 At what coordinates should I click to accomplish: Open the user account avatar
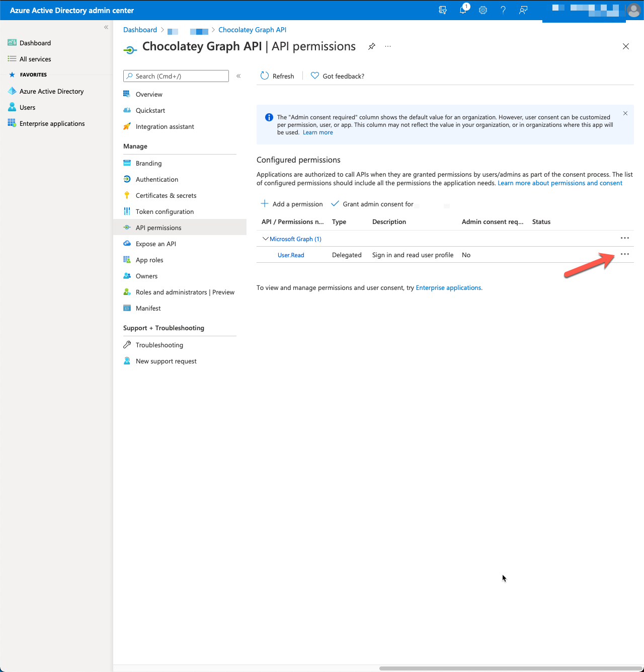tap(633, 10)
